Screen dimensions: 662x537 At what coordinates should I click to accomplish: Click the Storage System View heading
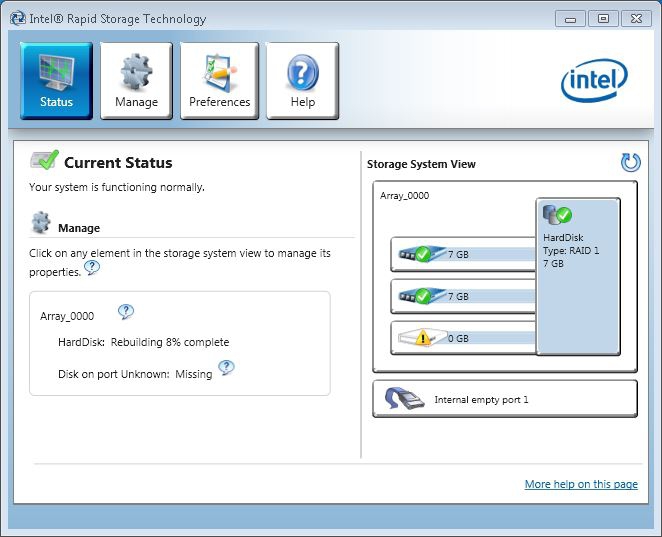[x=421, y=164]
